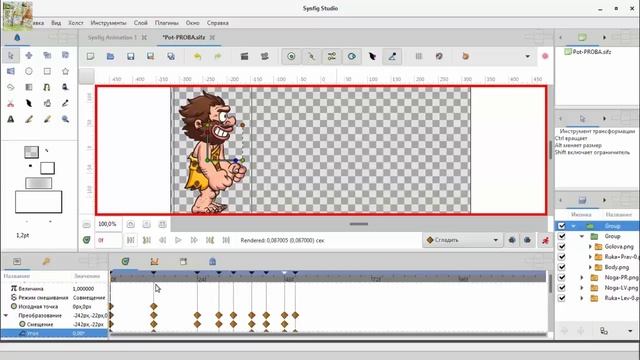The width and height of the screenshot is (640, 360).
Task: Expand the Ruka+Prav layer
Action: 590,257
